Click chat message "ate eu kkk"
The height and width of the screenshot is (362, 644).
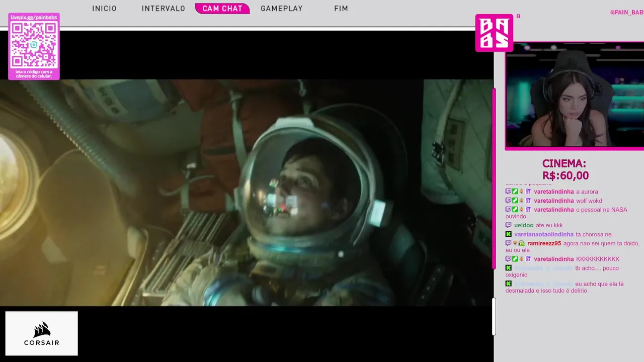click(549, 225)
